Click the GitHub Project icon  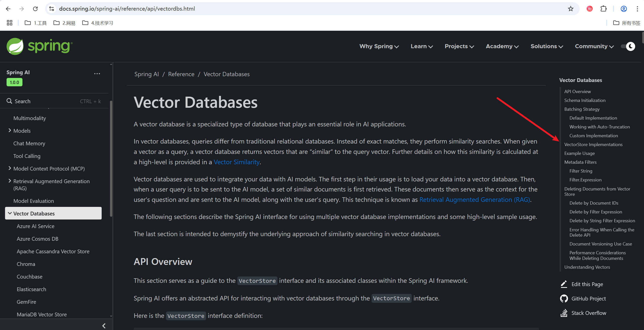[564, 298]
